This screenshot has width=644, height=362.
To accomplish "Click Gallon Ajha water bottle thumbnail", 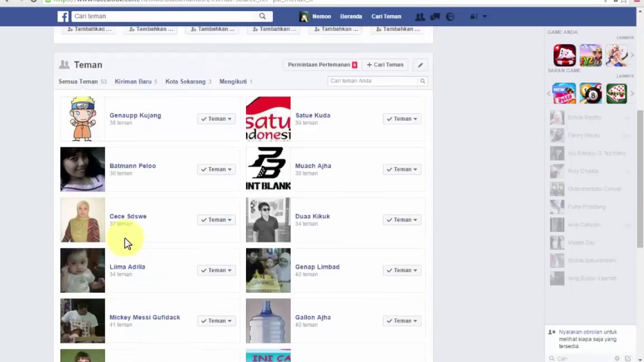I will (x=268, y=321).
